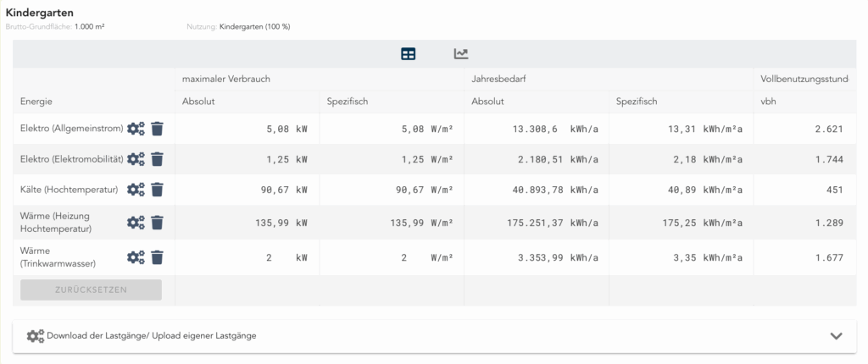868x364 pixels.
Task: Delete the Elektro (Allgemeinstrom) row
Action: [158, 129]
